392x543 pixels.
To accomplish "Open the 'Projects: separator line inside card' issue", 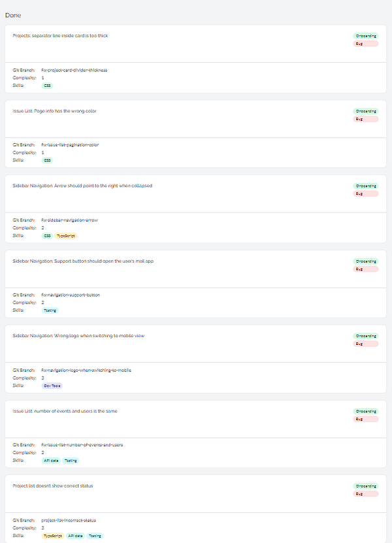I will point(60,36).
